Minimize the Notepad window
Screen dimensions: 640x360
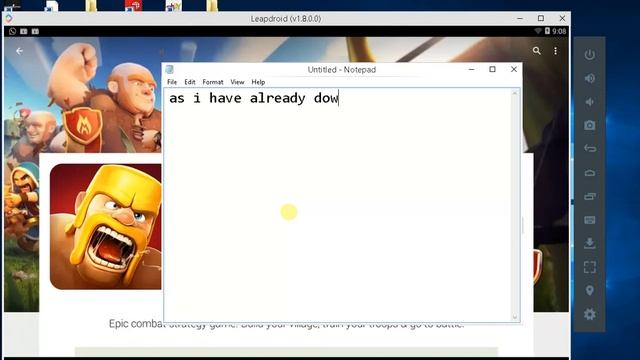tap(471, 69)
